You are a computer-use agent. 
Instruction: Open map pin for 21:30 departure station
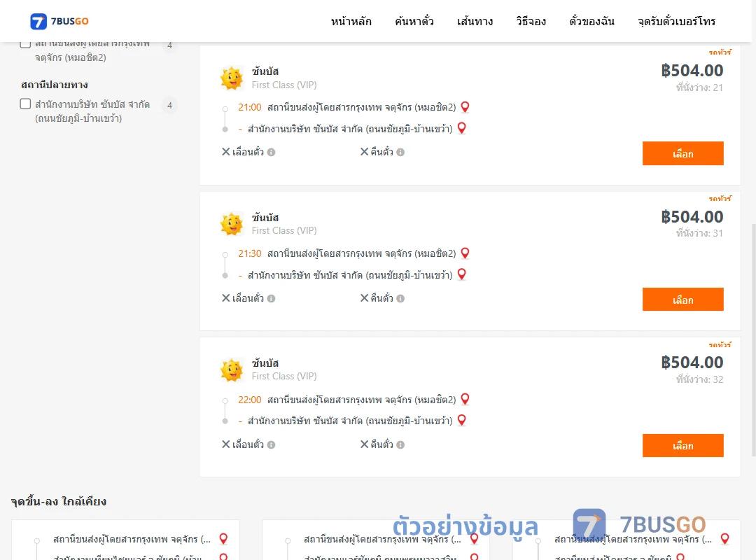click(x=465, y=253)
